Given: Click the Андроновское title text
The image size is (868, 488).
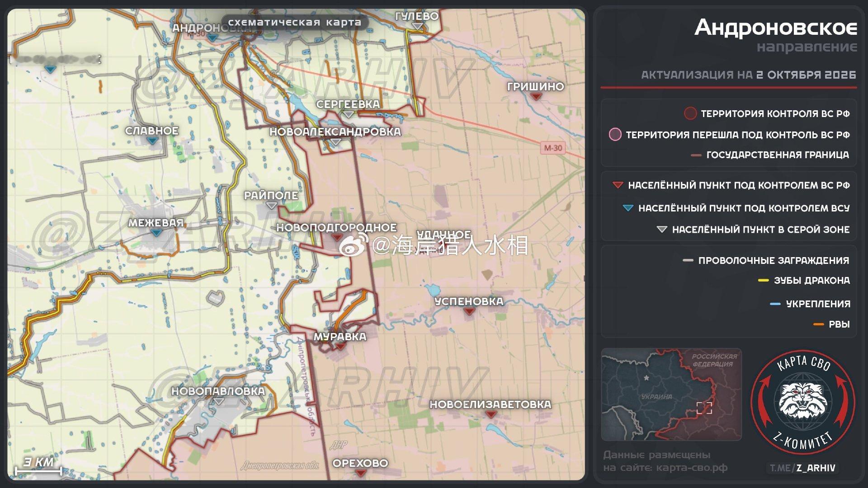Looking at the screenshot, I should 776,28.
